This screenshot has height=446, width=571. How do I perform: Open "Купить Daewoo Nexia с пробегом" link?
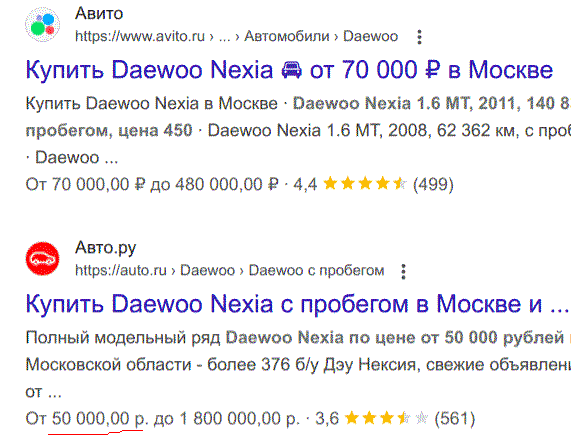coord(297,304)
